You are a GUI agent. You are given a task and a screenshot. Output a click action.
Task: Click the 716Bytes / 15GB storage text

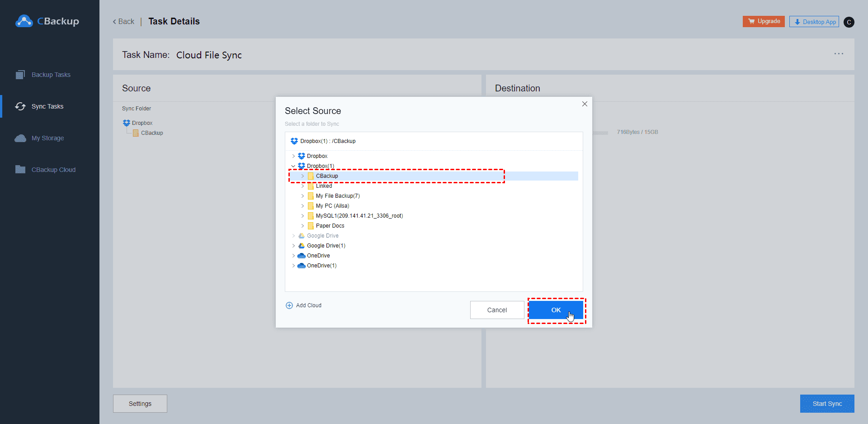(x=637, y=132)
